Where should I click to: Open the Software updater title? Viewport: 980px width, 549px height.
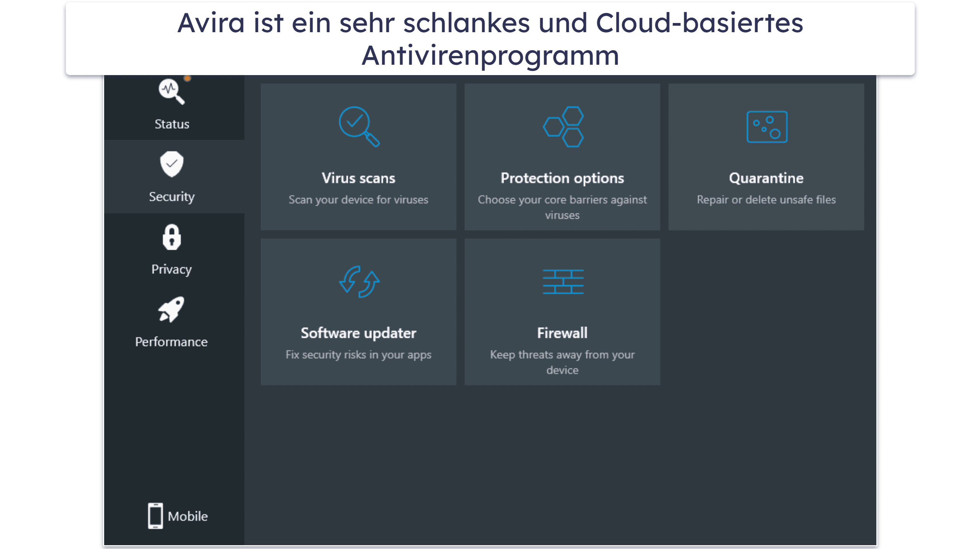point(358,333)
